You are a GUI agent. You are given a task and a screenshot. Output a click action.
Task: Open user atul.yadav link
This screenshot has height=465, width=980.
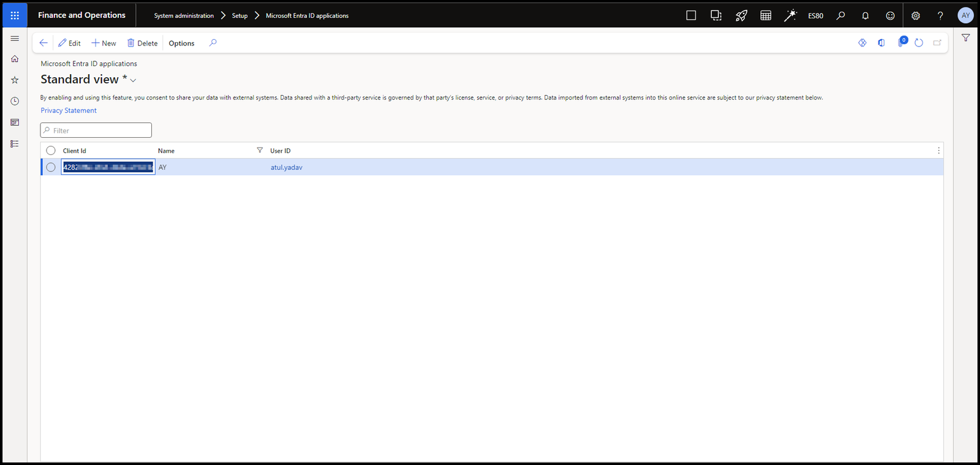tap(287, 167)
